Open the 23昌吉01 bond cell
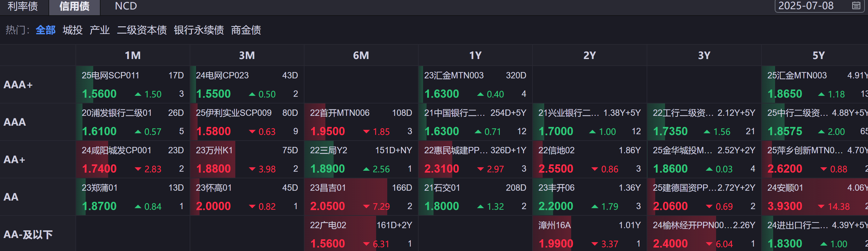The width and height of the screenshot is (868, 251). (361, 197)
